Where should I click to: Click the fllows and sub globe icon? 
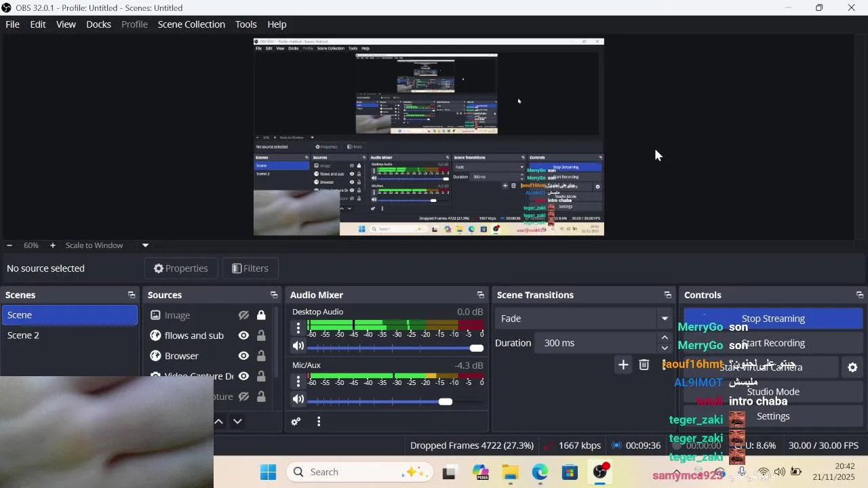pos(155,335)
